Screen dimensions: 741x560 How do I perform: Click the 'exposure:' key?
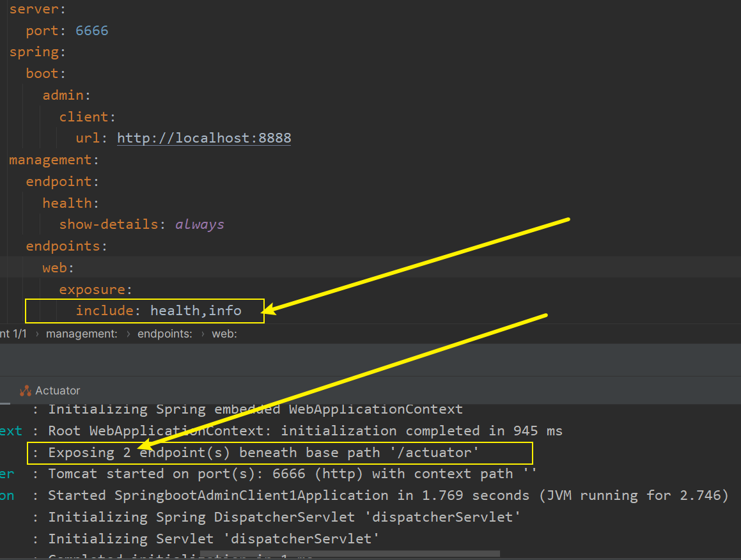[x=95, y=289]
